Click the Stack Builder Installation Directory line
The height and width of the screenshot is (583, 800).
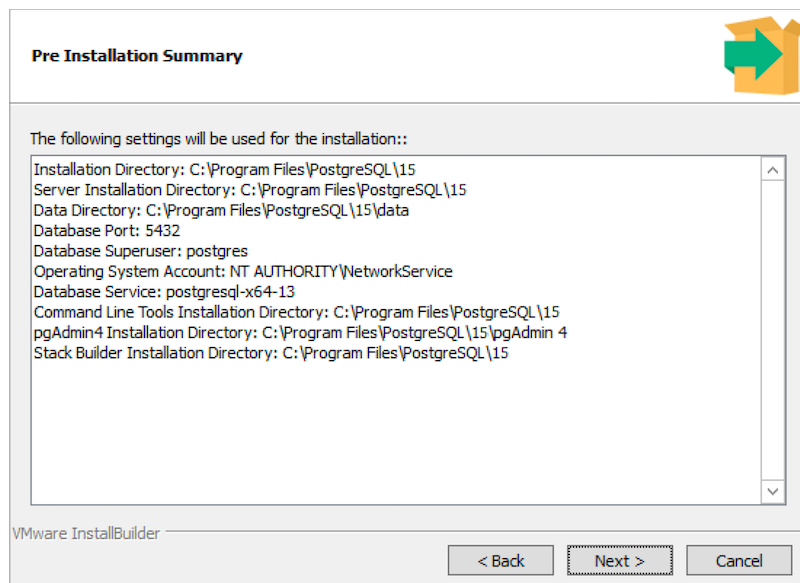(x=271, y=353)
